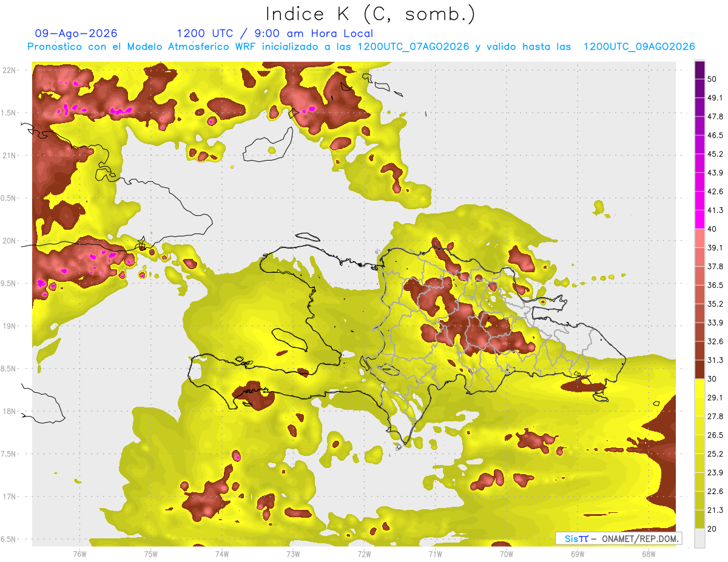Click the 76W longitude axis label
This screenshot has height=562, width=728.
(x=79, y=554)
